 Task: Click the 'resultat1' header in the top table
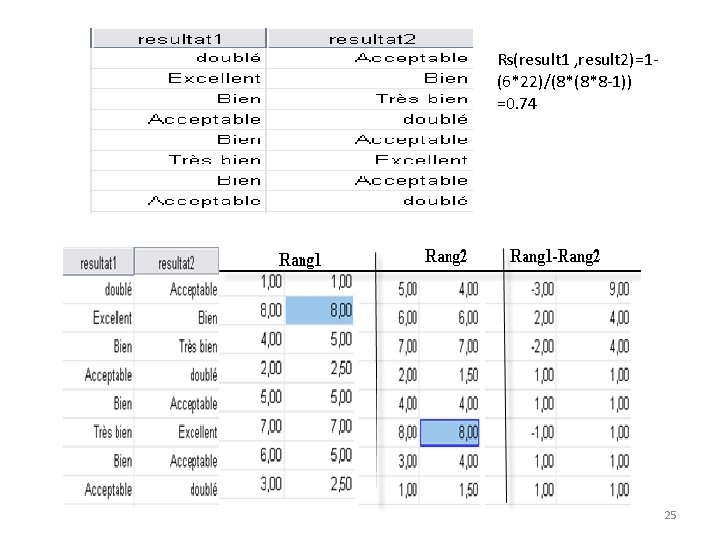[x=180, y=39]
